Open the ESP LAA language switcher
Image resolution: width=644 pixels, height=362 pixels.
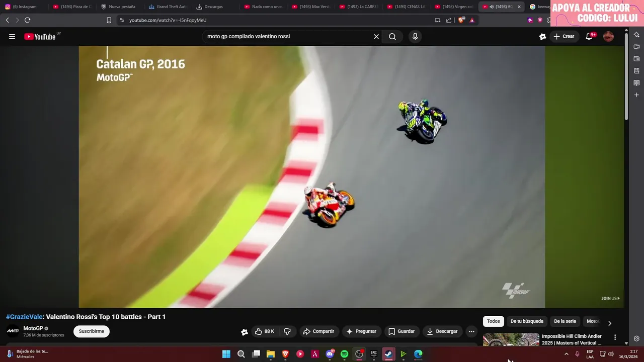590,354
